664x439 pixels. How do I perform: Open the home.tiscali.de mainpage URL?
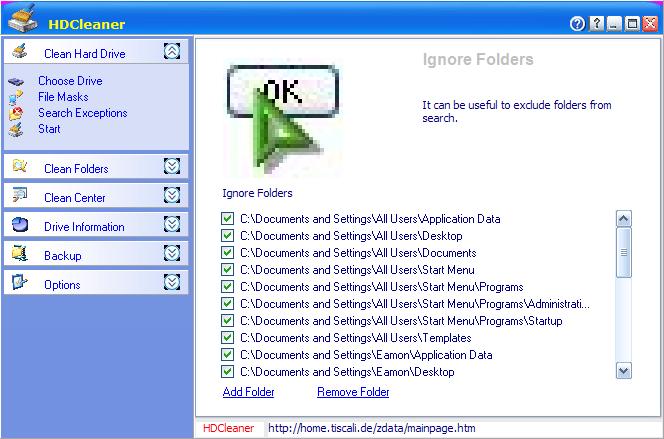[372, 428]
